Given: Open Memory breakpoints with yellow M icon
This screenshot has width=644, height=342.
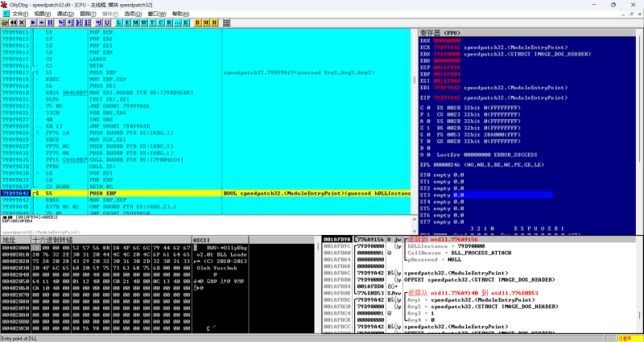Looking at the screenshot, I should click(x=206, y=23).
